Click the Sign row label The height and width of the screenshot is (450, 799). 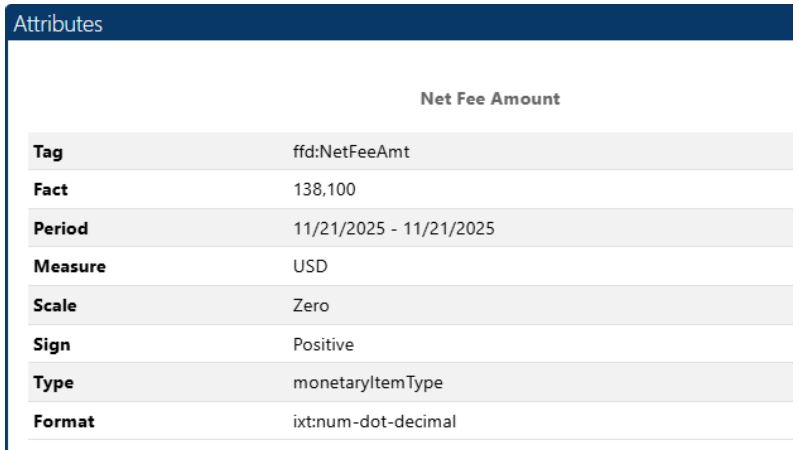pos(52,345)
